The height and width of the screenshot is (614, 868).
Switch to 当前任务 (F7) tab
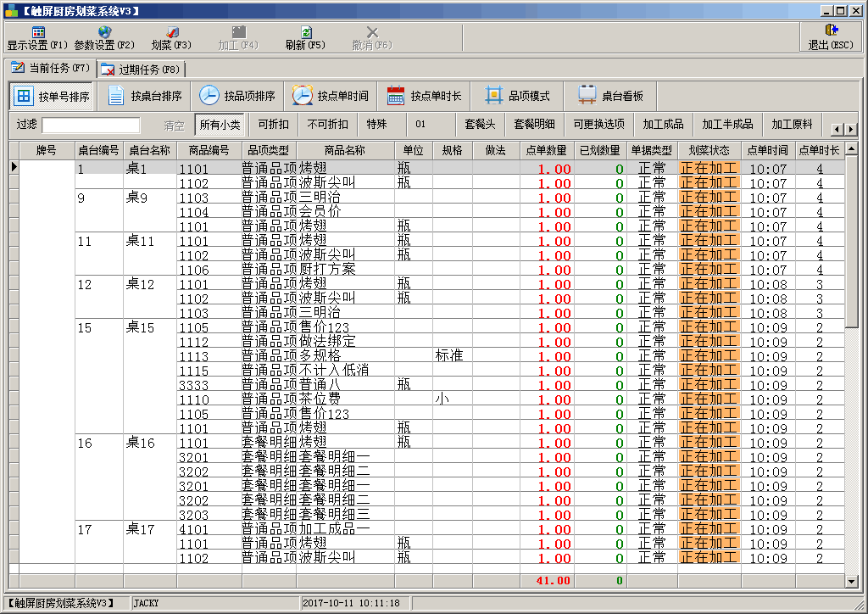50,68
